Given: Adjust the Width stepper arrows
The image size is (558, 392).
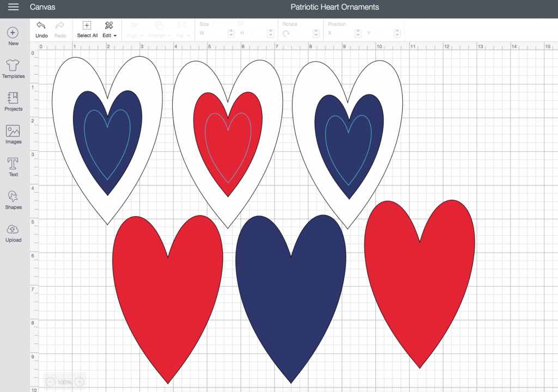Looking at the screenshot, I should [231, 33].
